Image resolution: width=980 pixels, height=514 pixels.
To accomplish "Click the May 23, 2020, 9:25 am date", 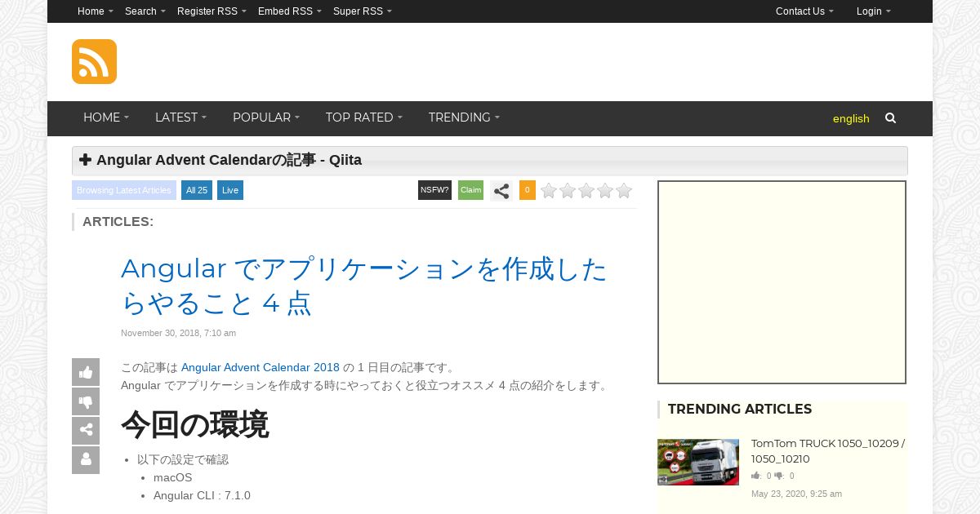I will 796,494.
